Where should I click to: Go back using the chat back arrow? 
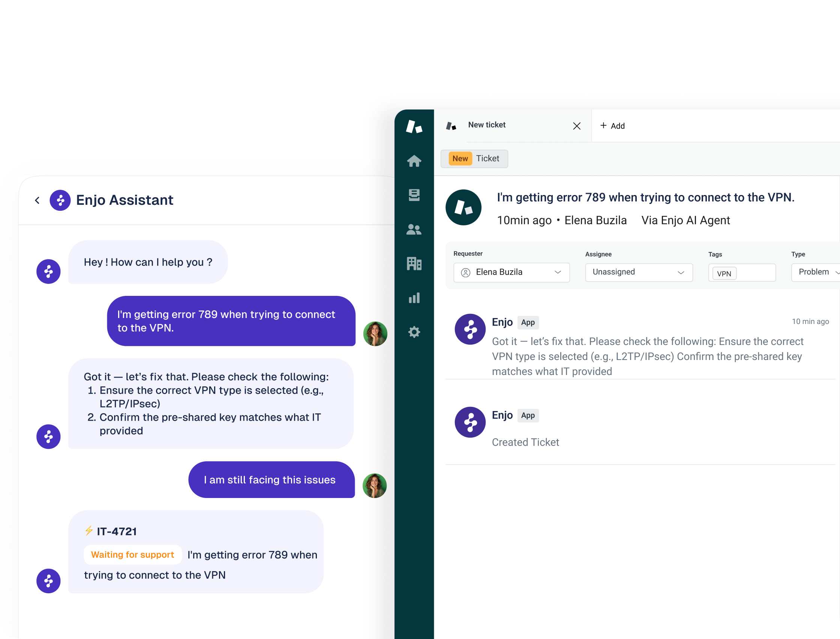click(x=37, y=200)
